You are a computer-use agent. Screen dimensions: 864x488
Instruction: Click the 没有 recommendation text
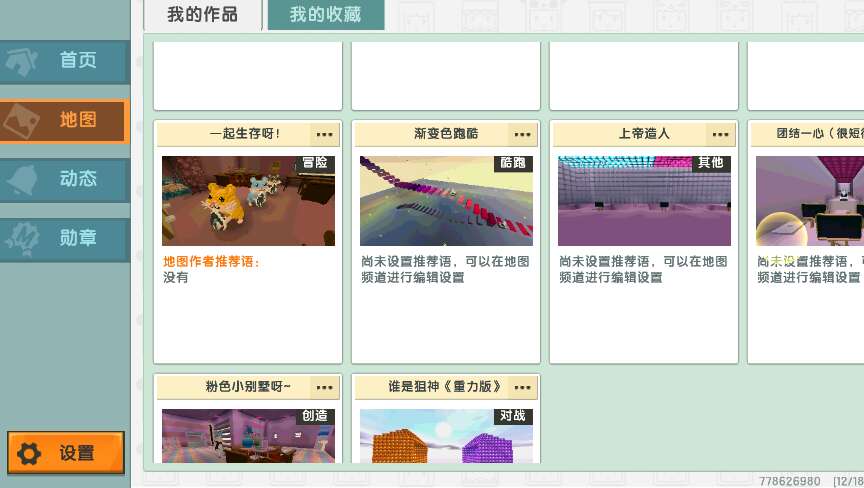175,278
